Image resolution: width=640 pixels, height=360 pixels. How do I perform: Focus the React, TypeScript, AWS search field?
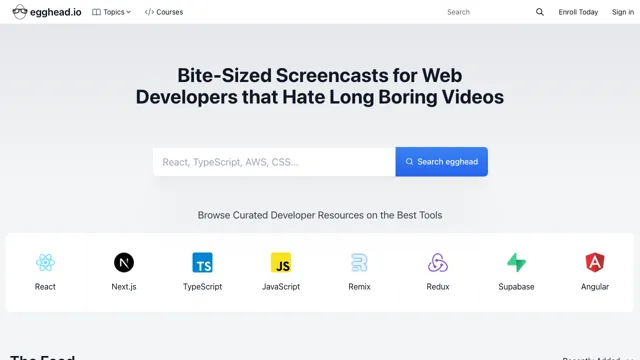click(x=274, y=162)
